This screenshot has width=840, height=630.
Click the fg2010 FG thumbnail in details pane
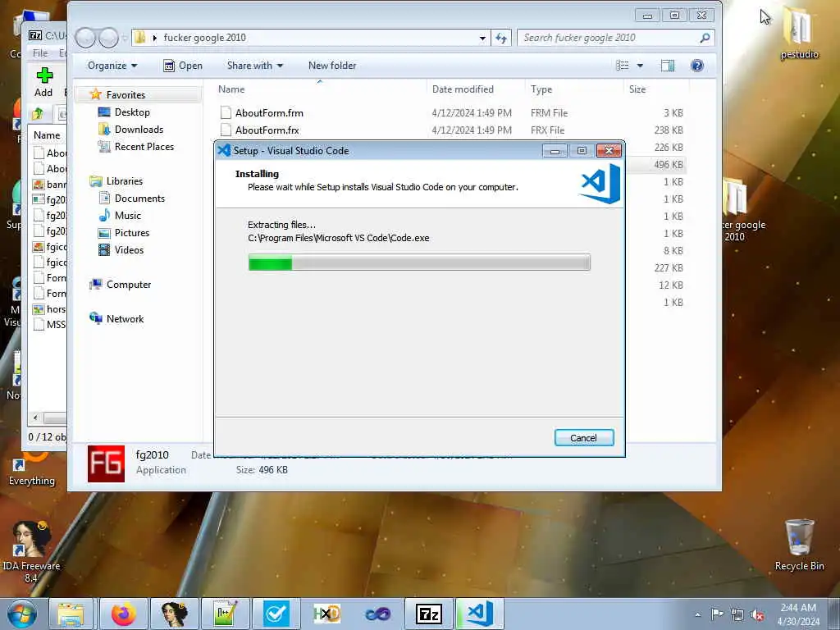coord(106,463)
